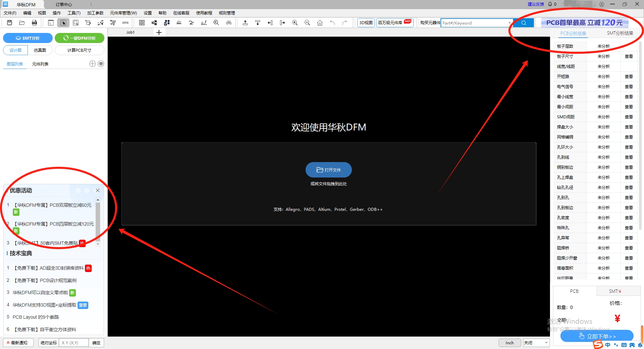The height and width of the screenshot is (349, 644).
Task: Select the Job1 tab
Action: (130, 32)
